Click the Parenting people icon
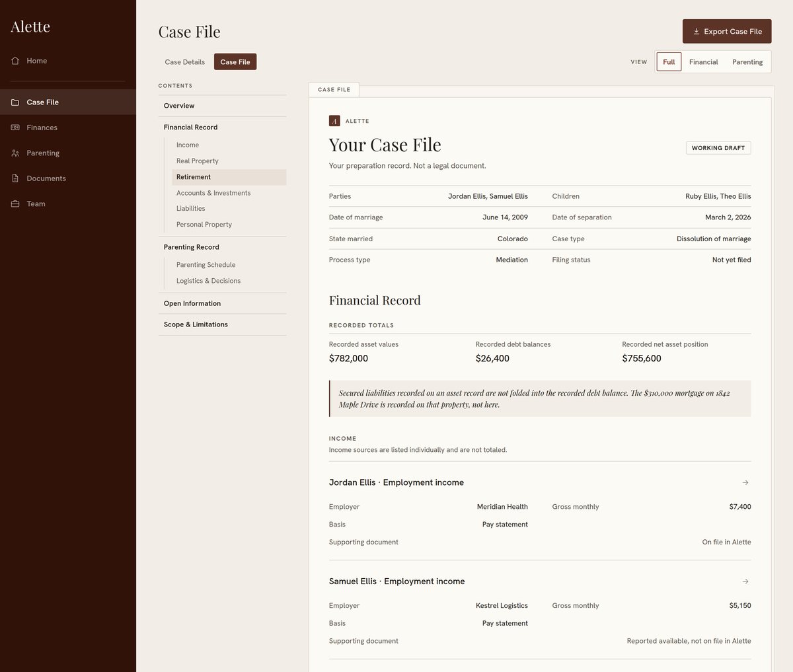 click(x=15, y=153)
